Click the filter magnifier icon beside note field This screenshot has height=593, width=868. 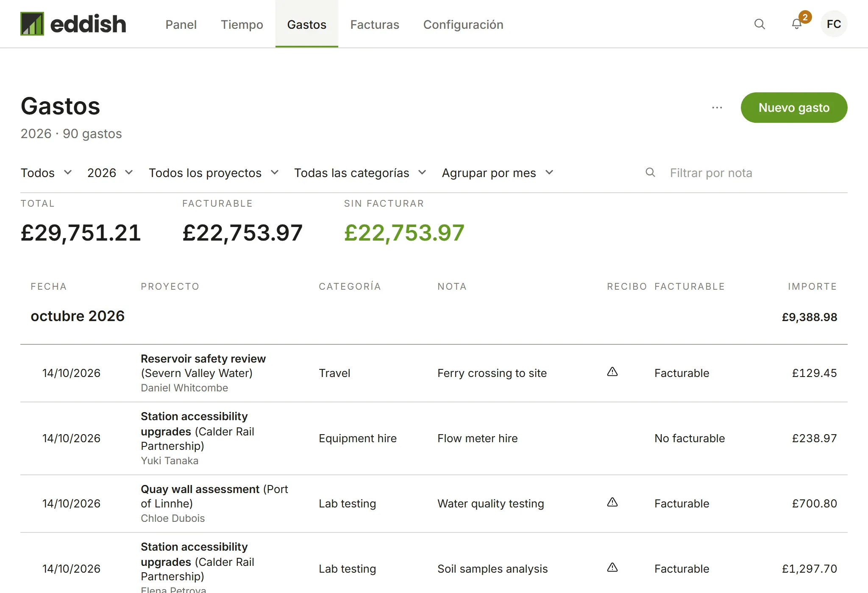click(x=650, y=172)
